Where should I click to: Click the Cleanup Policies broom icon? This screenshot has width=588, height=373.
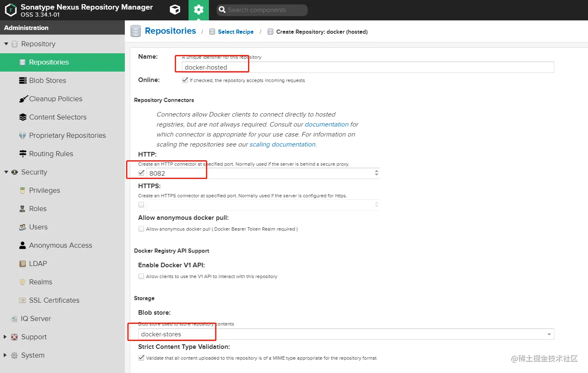pyautogui.click(x=23, y=99)
